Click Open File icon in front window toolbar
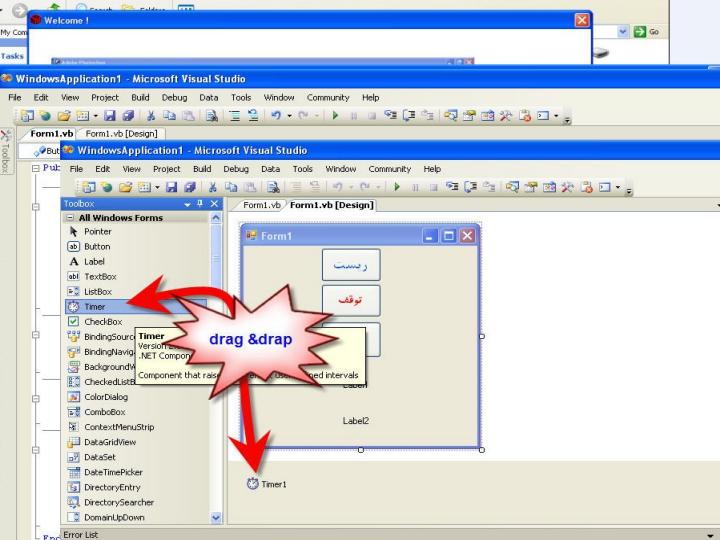This screenshot has width=720, height=540. click(126, 187)
